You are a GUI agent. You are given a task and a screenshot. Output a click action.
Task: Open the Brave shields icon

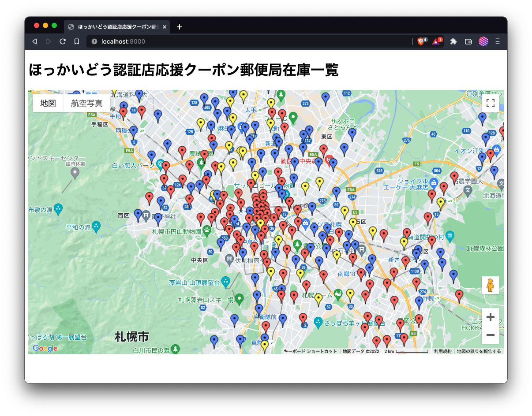point(421,41)
